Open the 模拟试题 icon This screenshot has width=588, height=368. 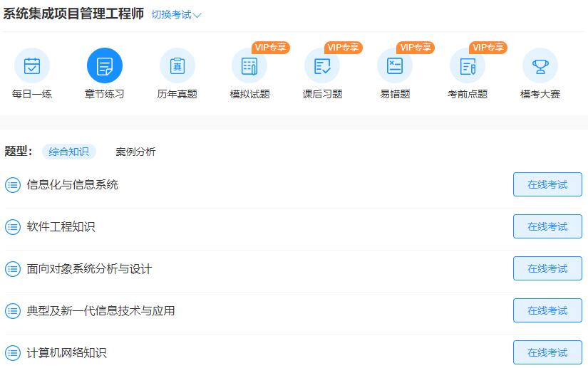249,66
